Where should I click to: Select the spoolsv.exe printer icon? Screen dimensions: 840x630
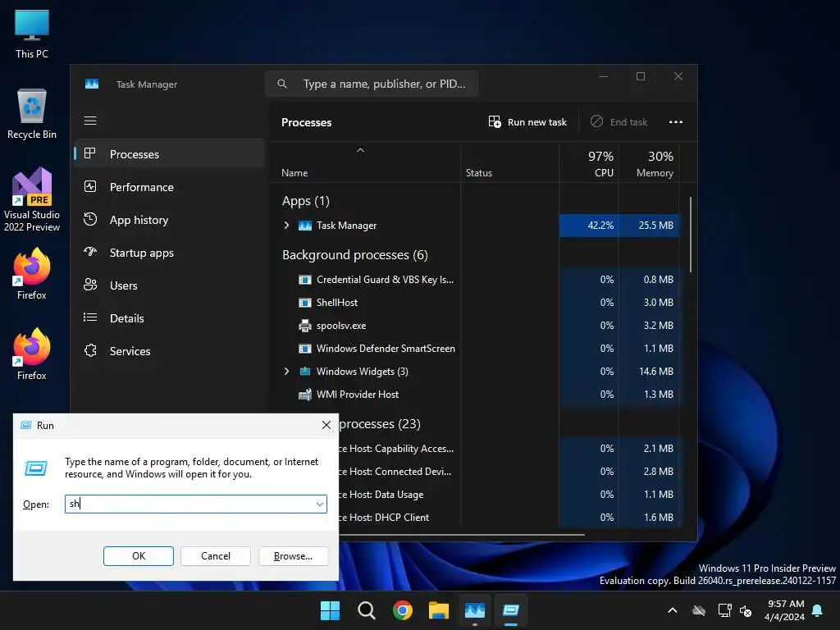coord(305,326)
